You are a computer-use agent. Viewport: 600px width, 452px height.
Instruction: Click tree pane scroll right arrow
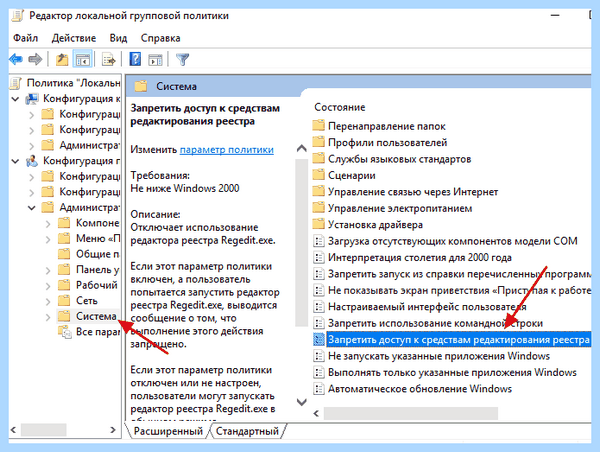113,430
